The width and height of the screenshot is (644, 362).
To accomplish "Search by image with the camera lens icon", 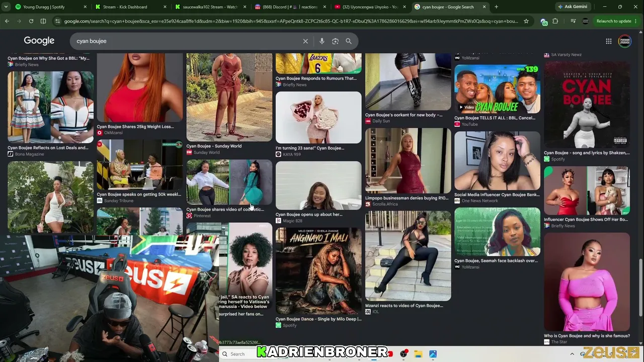I will 335,41.
